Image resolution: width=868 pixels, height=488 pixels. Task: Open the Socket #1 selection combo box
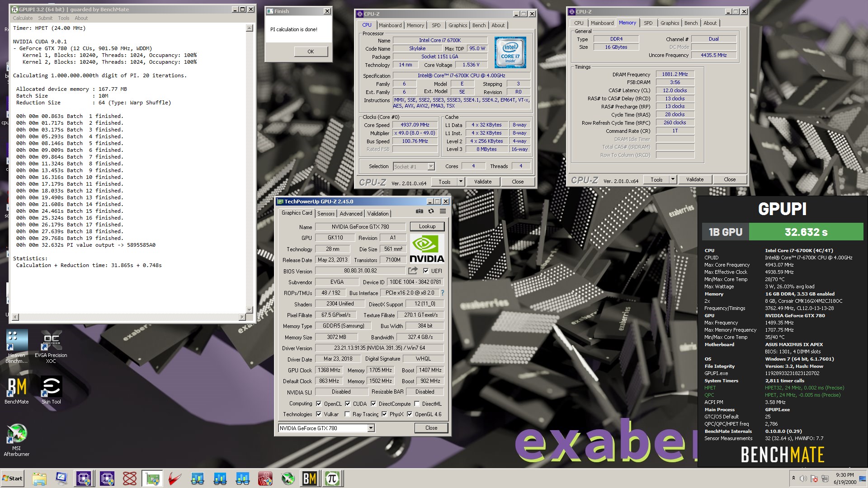[414, 167]
